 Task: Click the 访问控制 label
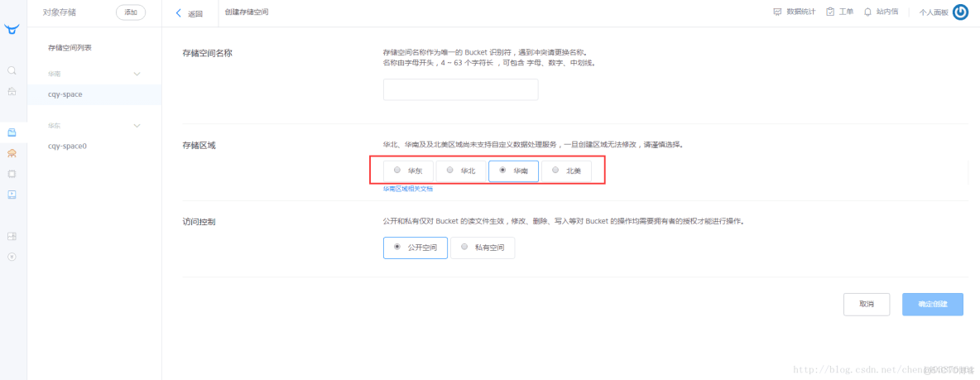point(199,222)
